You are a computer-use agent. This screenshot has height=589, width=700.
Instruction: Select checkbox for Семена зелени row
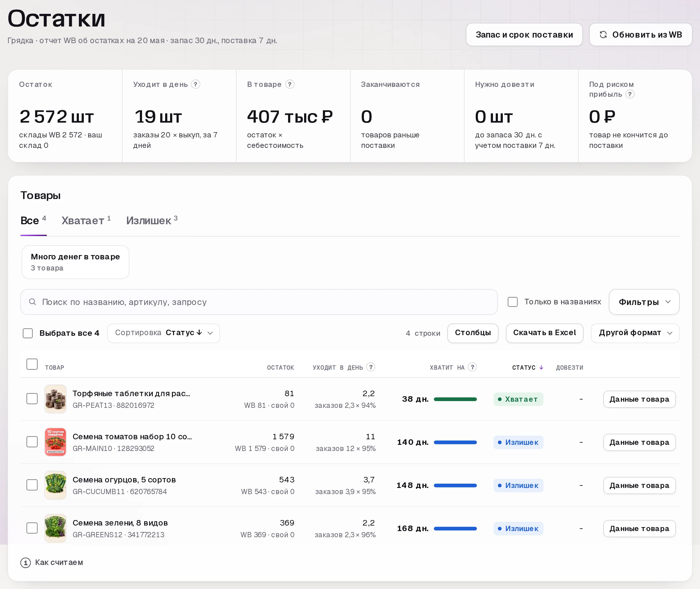click(x=32, y=528)
